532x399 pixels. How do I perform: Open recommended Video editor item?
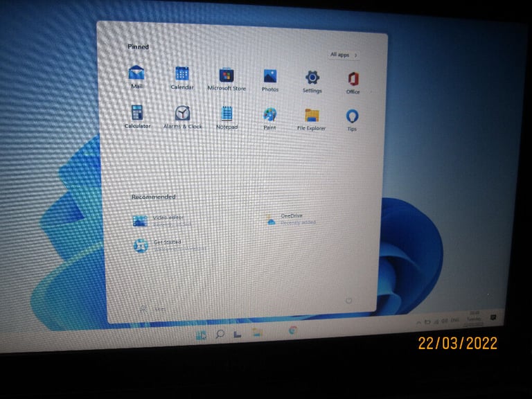click(x=162, y=221)
